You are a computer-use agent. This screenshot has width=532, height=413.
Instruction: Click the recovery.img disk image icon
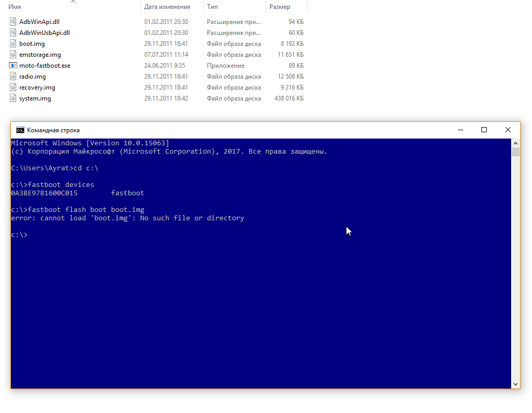coord(13,87)
